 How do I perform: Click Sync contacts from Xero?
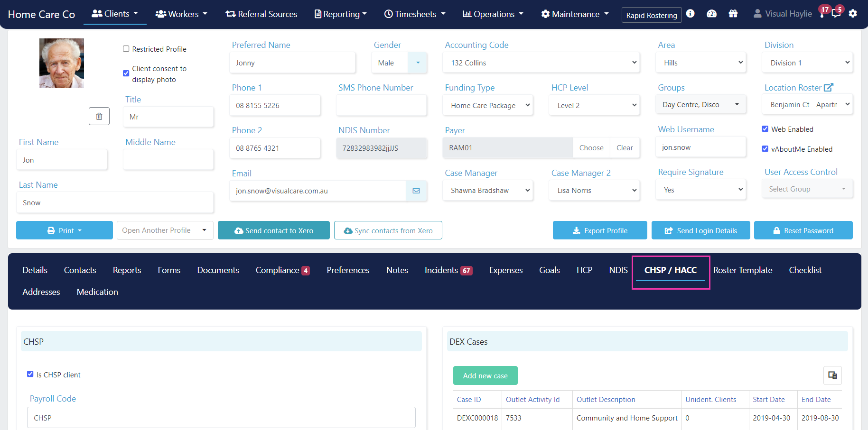(x=388, y=230)
